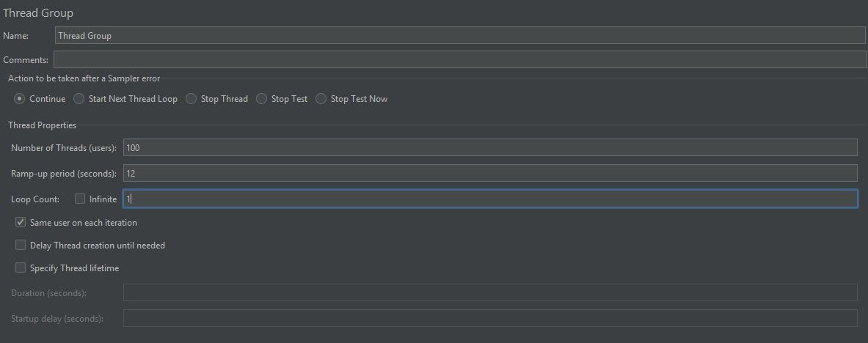Click the Sampler error action section heading
This screenshot has width=868, height=343.
pyautogui.click(x=84, y=78)
